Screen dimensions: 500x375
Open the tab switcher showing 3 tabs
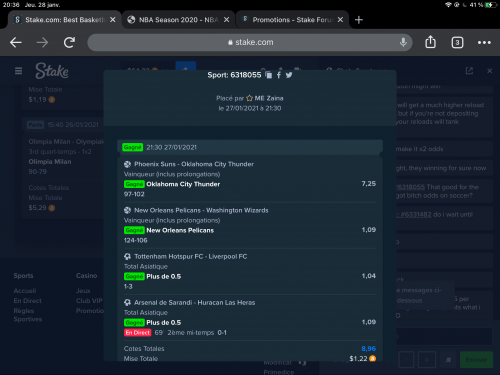coord(457,43)
